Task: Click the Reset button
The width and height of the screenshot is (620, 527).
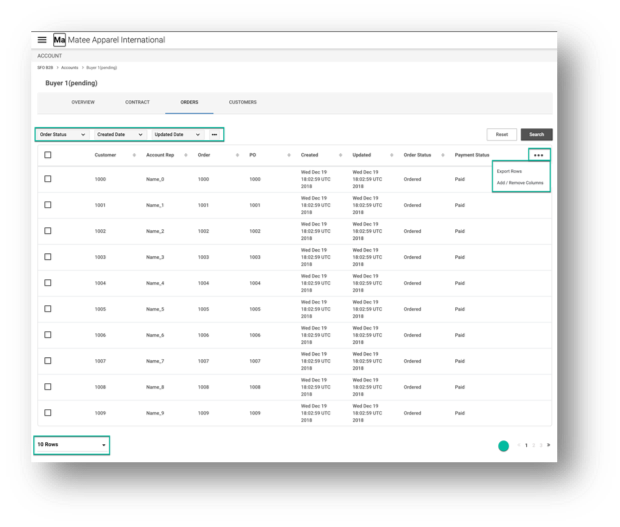Action: [502, 134]
